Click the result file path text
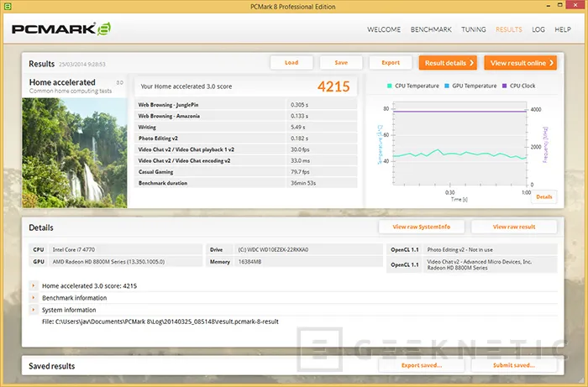The width and height of the screenshot is (588, 387). 160,322
